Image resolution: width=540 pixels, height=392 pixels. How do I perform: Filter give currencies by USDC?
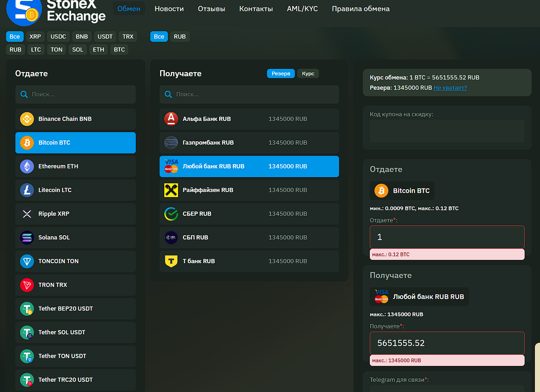click(x=58, y=37)
